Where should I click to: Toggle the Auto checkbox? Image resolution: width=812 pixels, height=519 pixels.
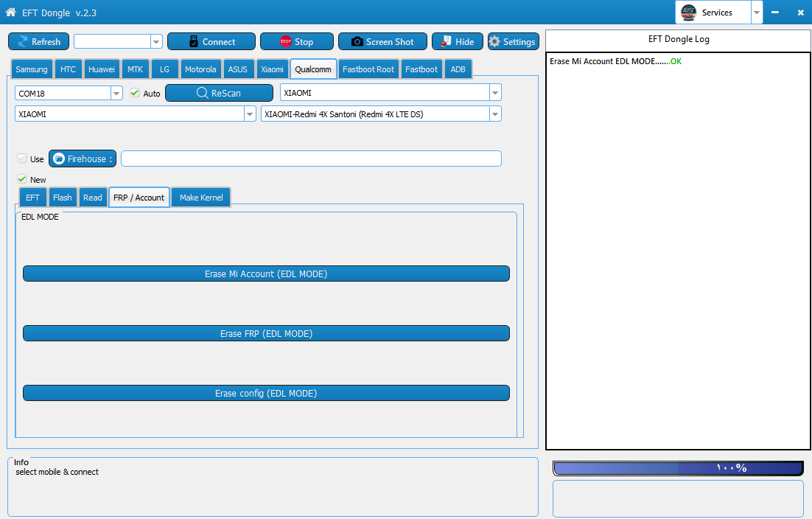point(135,93)
